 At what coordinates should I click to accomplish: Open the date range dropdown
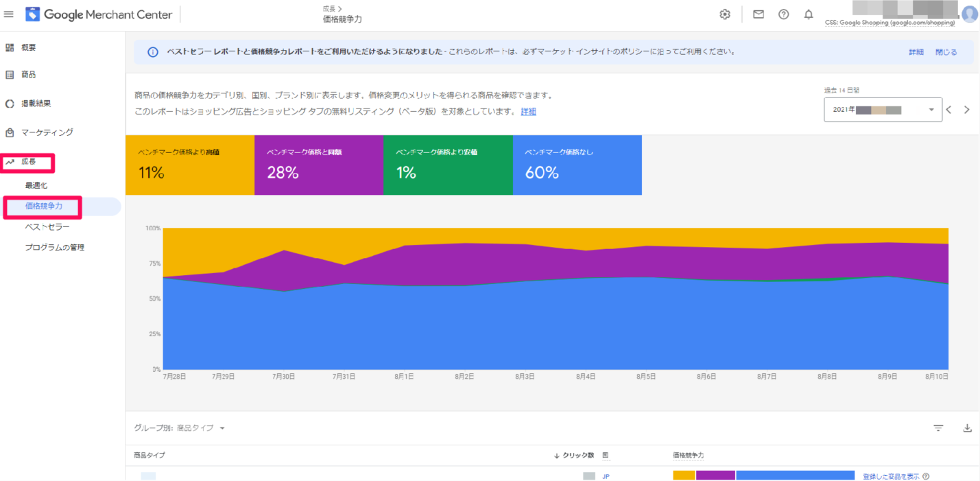point(883,110)
